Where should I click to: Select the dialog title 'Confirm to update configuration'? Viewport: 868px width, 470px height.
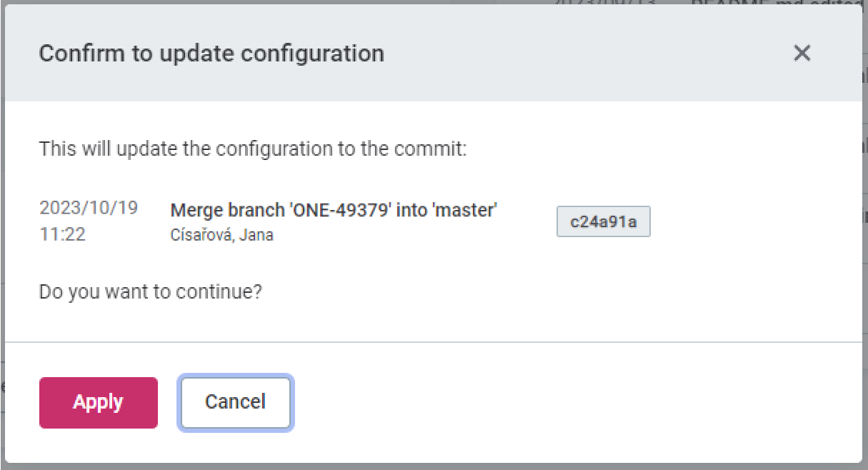(x=211, y=53)
